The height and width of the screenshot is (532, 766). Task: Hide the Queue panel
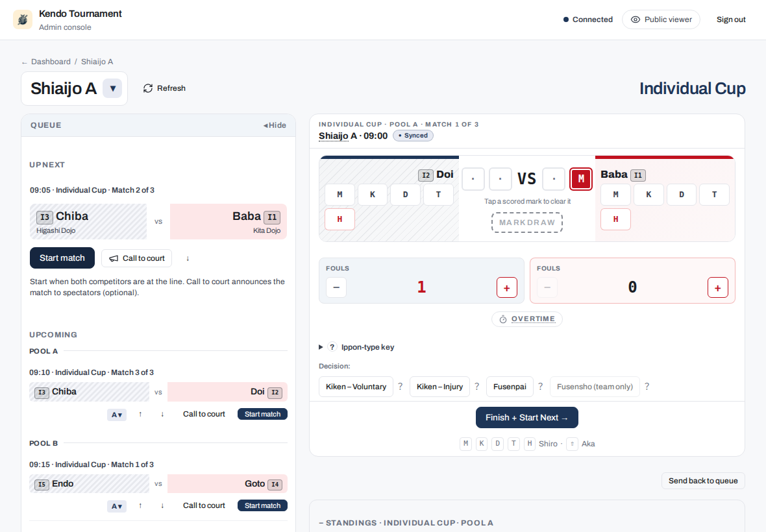(x=275, y=125)
